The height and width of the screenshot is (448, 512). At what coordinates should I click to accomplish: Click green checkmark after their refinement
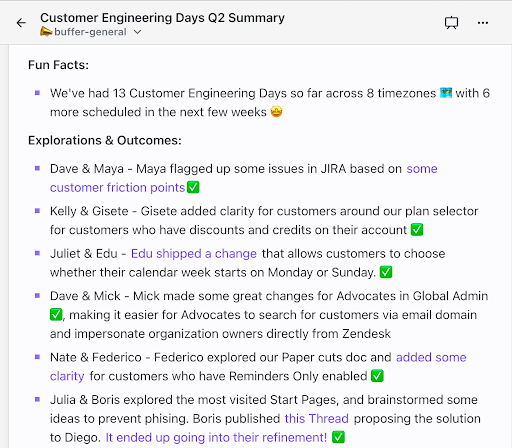click(338, 437)
